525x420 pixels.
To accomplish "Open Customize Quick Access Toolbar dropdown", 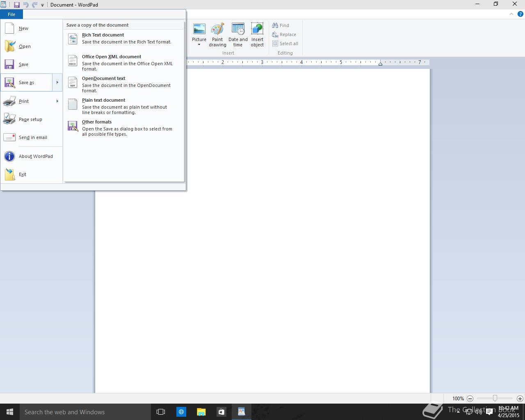I will click(x=42, y=5).
